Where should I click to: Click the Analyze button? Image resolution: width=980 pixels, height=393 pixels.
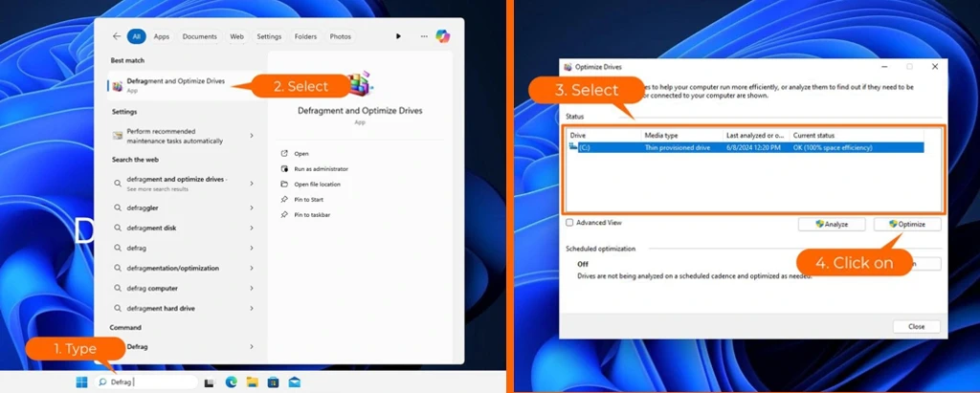(x=832, y=225)
